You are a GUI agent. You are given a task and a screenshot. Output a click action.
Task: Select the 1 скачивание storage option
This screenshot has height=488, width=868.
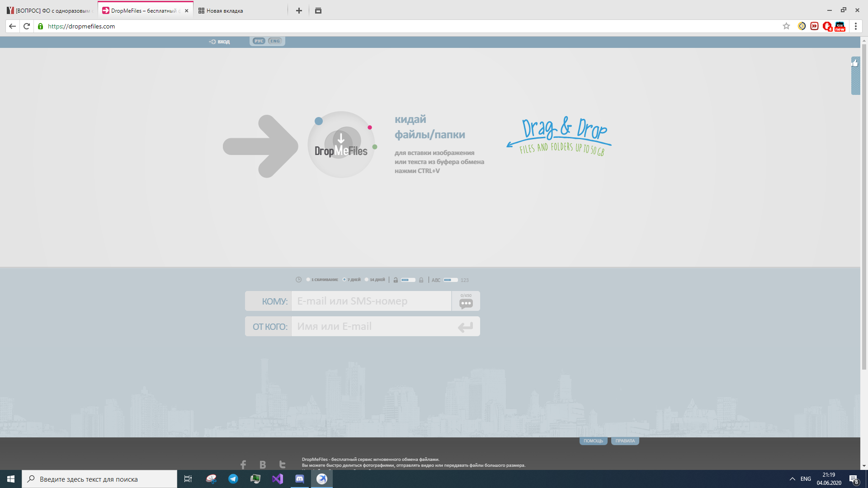[322, 280]
